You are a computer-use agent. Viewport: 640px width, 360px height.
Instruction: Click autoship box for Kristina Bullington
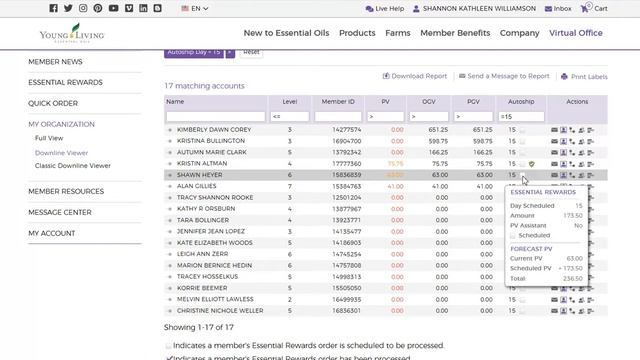click(522, 141)
